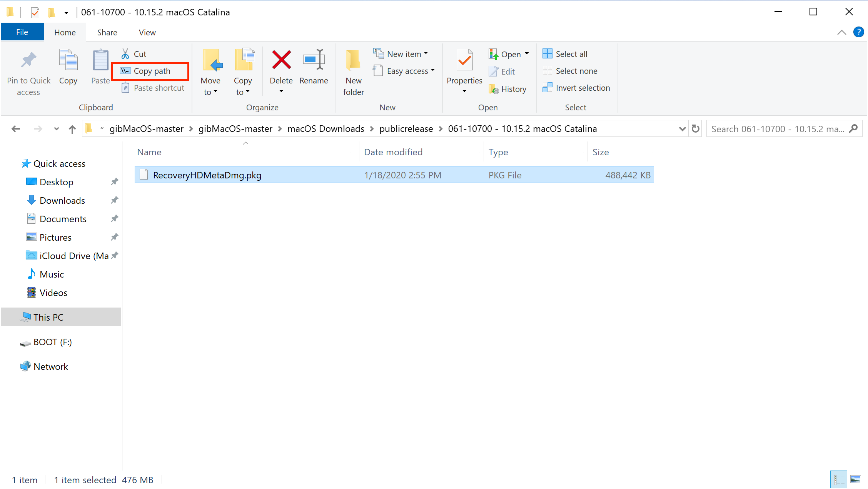Click Pin to Quick access icon
The height and width of the screenshot is (489, 868).
(28, 60)
